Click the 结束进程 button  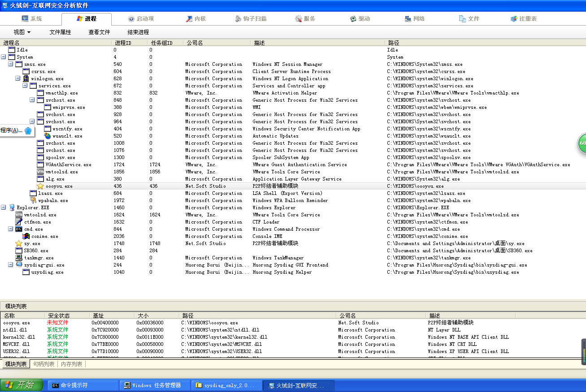[x=138, y=32]
